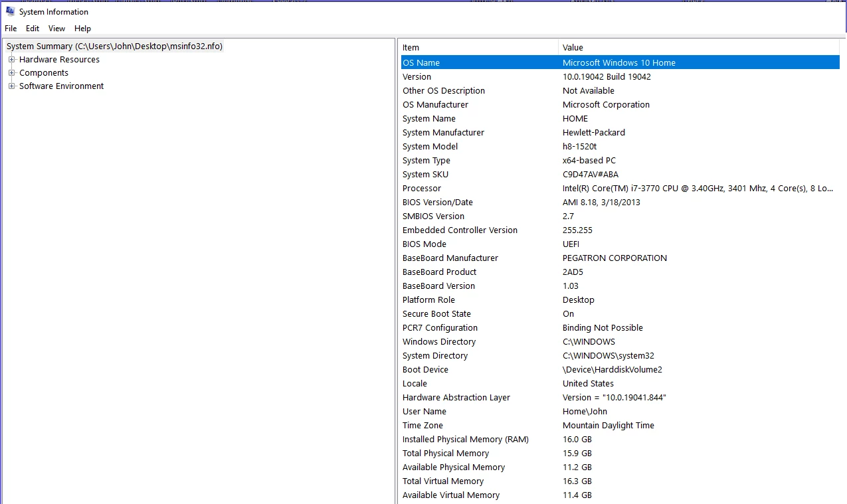847x504 pixels.
Task: Select the System Model row
Action: tap(620, 146)
